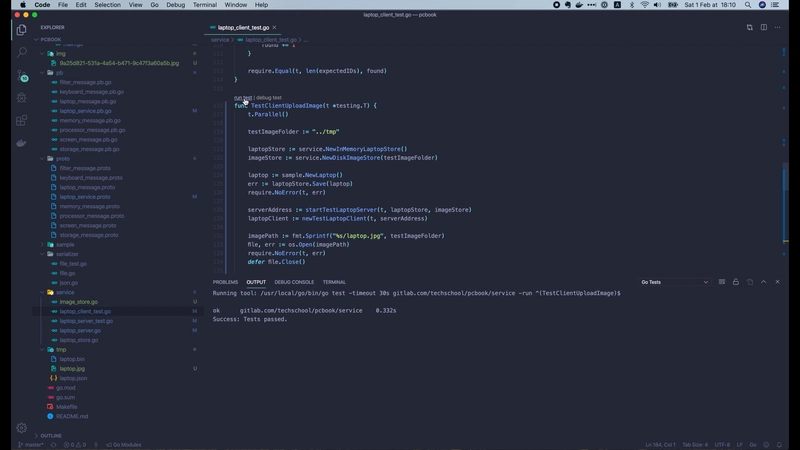The height and width of the screenshot is (450, 800).
Task: Open the Terminal menu
Action: pos(205,5)
